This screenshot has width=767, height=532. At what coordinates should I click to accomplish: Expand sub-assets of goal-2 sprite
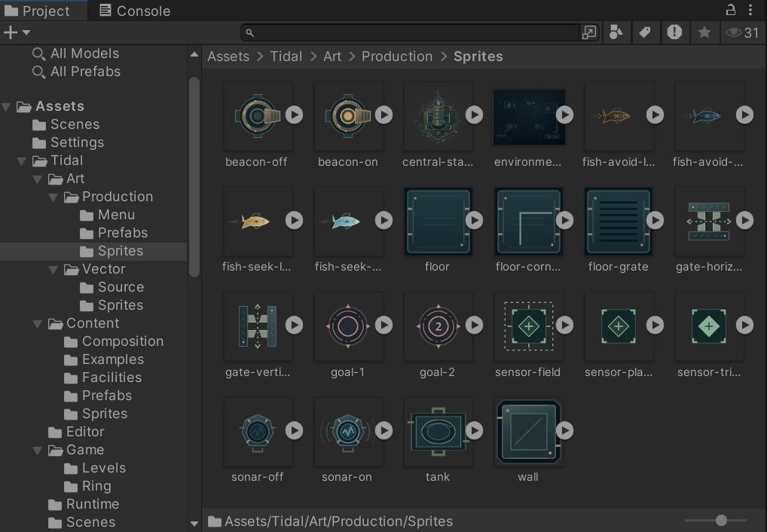click(x=474, y=325)
